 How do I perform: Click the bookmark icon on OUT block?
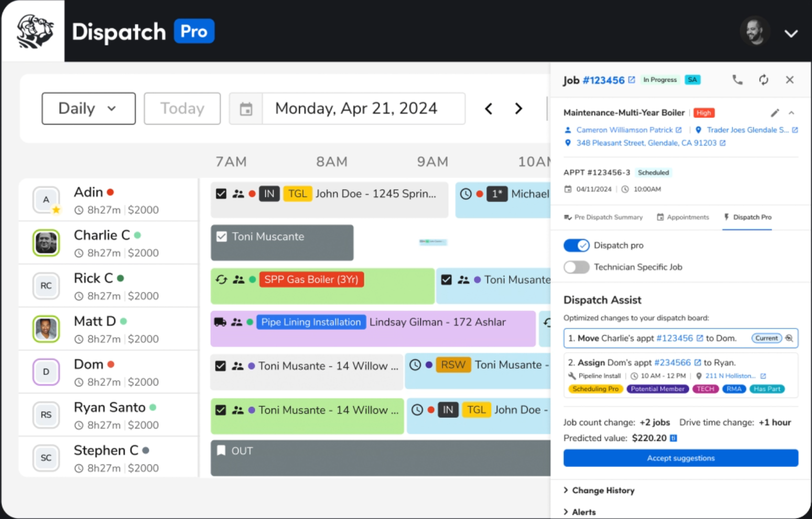(221, 450)
